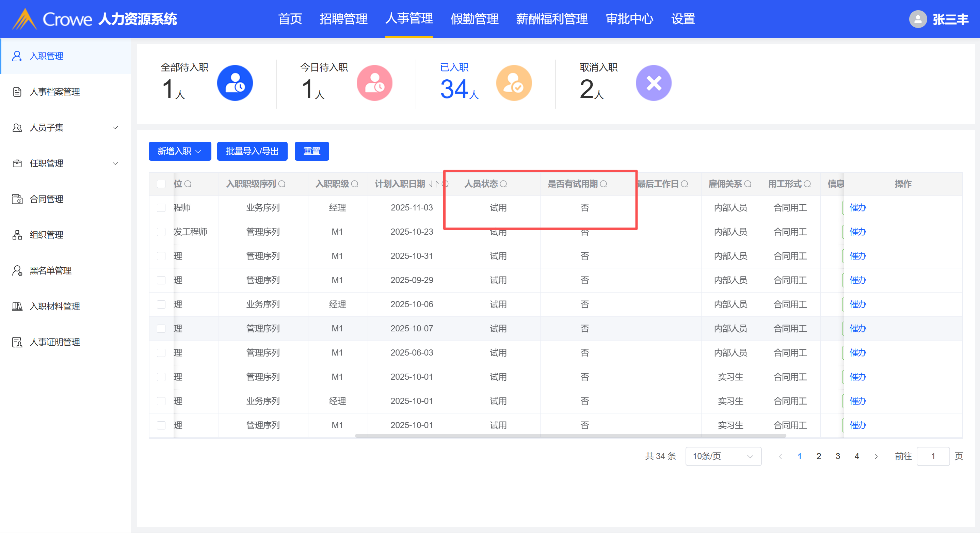
Task: Click 催办 link in the first row
Action: coord(857,208)
